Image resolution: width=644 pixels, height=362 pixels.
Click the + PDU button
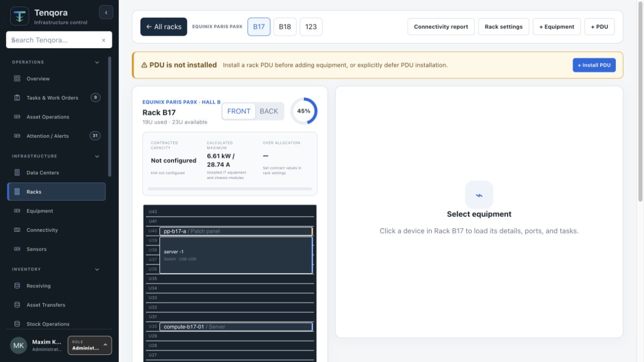(599, 27)
